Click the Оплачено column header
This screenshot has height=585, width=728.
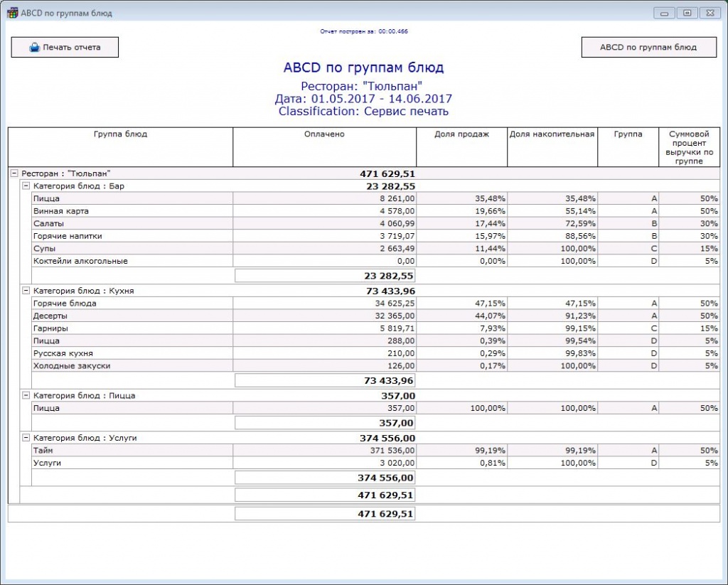[324, 135]
